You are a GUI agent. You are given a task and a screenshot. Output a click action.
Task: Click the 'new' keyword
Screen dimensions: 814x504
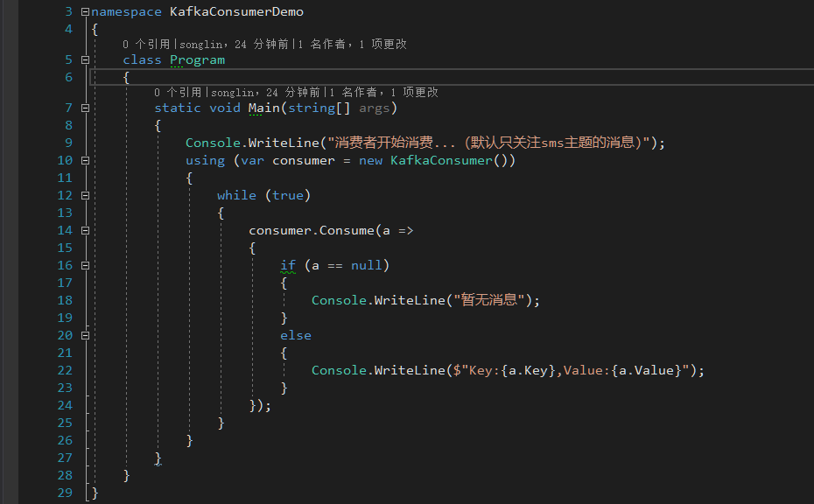click(x=370, y=161)
